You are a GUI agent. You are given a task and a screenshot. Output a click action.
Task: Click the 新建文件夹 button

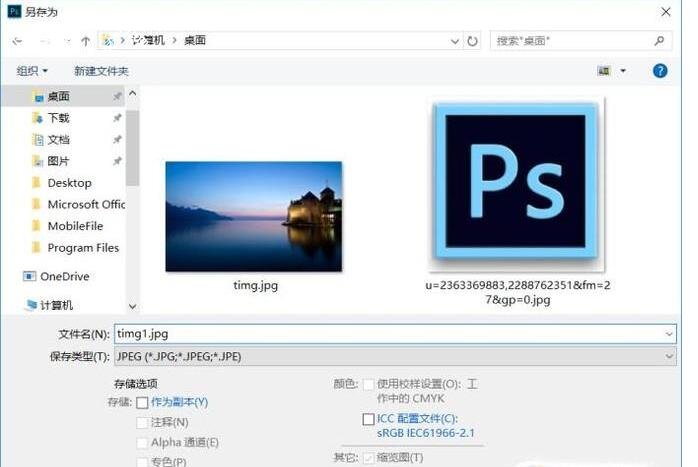[101, 71]
